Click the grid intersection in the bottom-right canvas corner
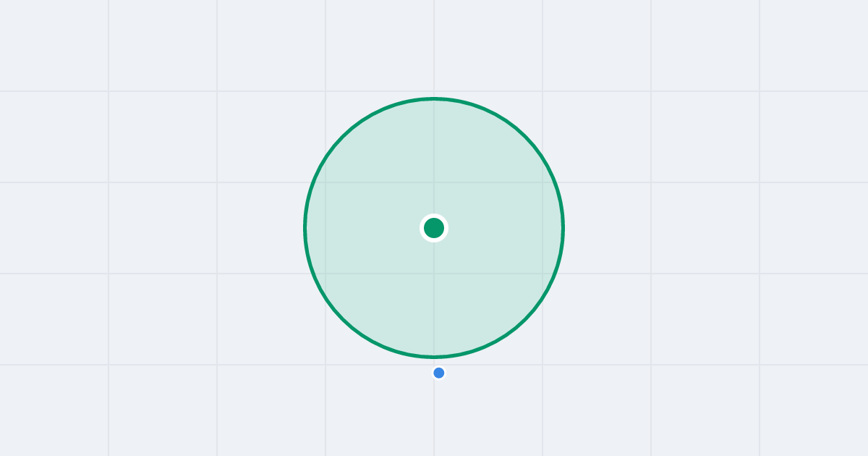 pos(759,365)
